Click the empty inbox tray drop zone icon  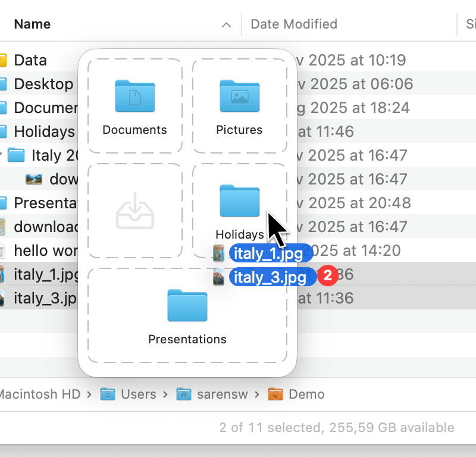135,211
